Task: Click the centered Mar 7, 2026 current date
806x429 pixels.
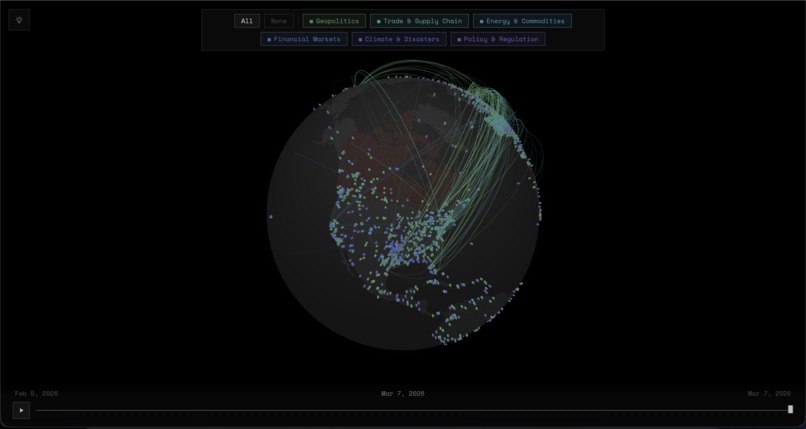Action: [x=402, y=393]
